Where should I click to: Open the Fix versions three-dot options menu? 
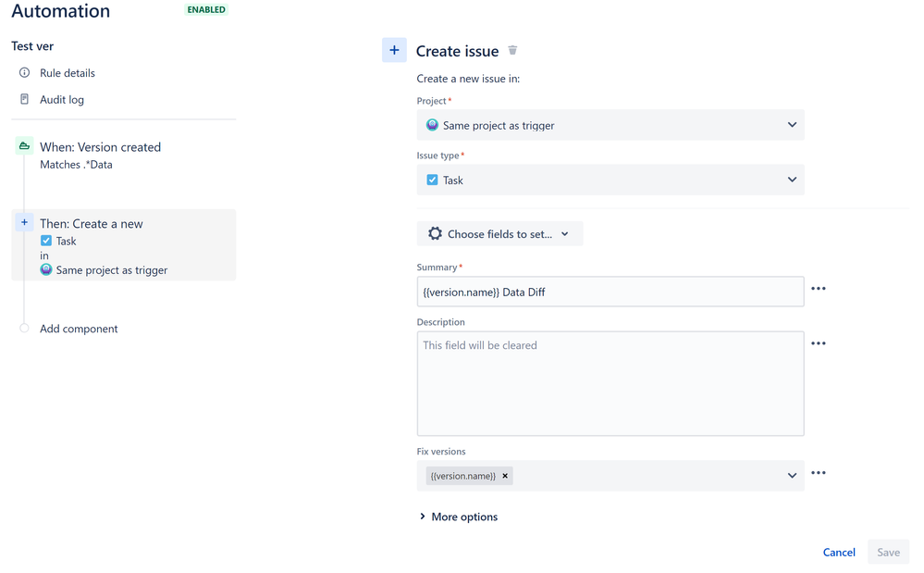click(818, 473)
